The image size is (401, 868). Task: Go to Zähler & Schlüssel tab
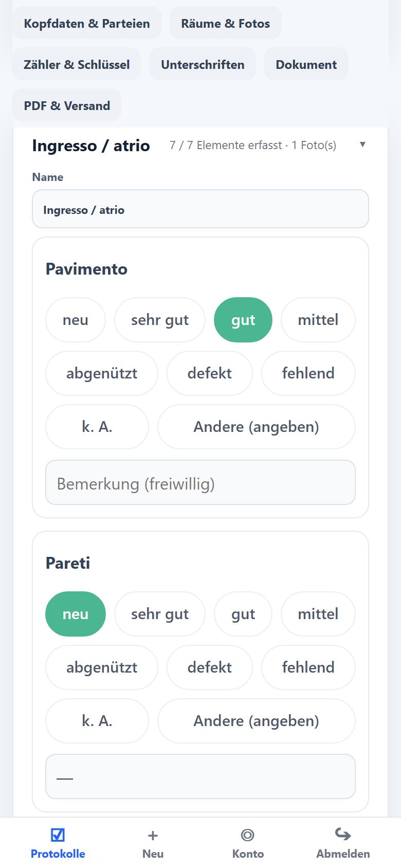(77, 64)
